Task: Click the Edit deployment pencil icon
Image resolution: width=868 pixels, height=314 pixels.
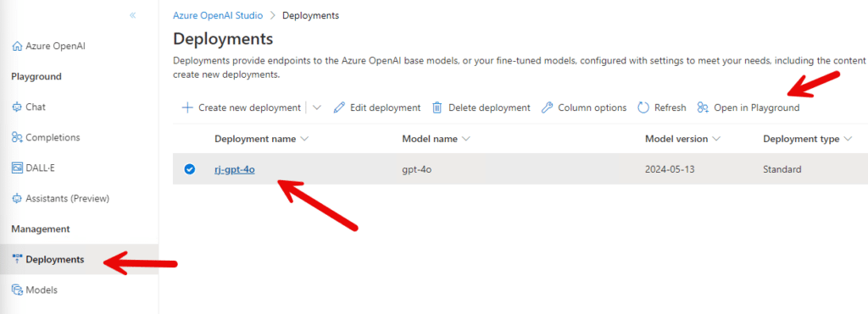Action: tap(339, 107)
